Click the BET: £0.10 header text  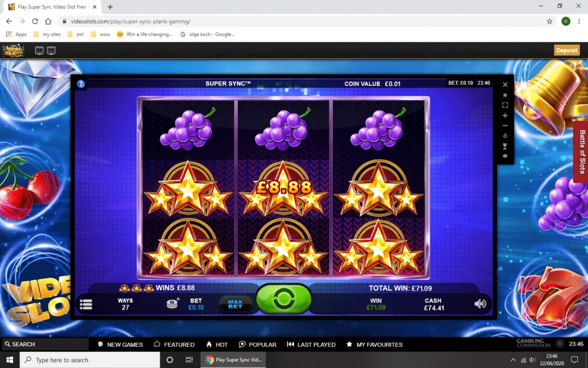click(460, 83)
